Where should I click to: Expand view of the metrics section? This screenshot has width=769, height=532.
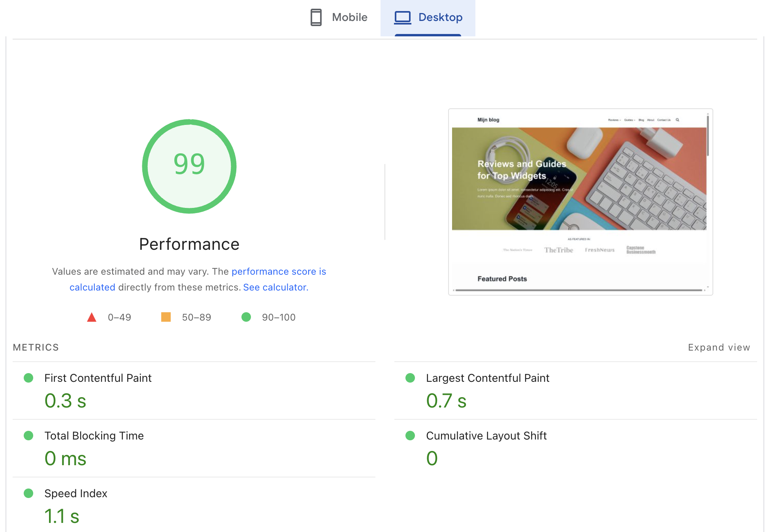(719, 347)
